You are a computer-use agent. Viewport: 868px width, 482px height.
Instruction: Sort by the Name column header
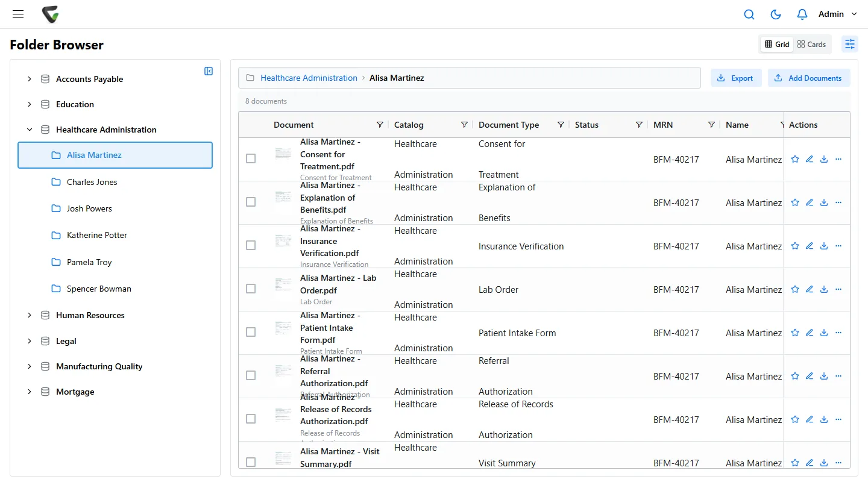click(737, 125)
